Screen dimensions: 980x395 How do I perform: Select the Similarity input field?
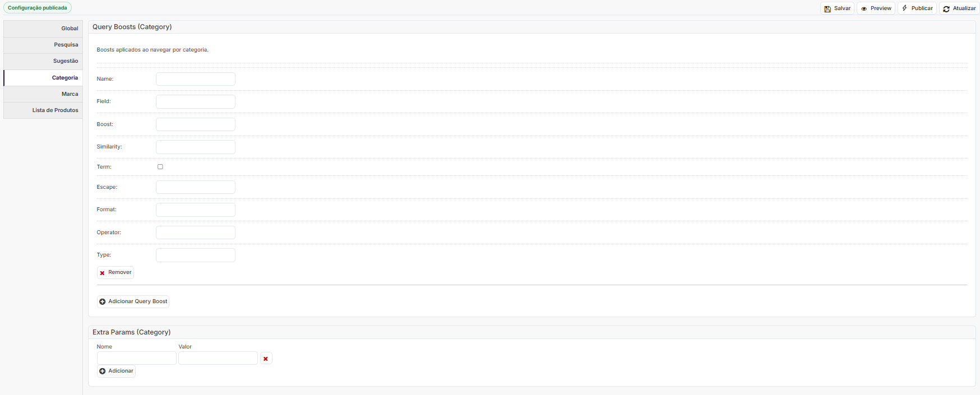[x=196, y=147]
